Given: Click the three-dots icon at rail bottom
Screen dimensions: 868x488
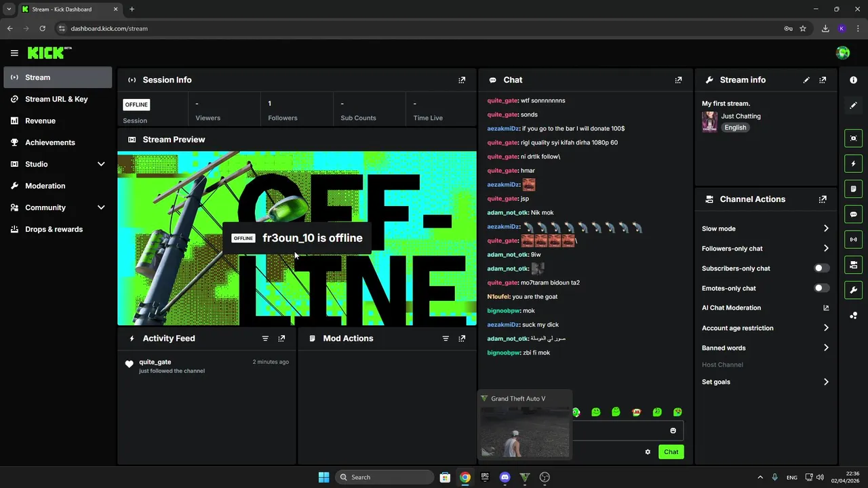Looking at the screenshot, I should point(853,315).
